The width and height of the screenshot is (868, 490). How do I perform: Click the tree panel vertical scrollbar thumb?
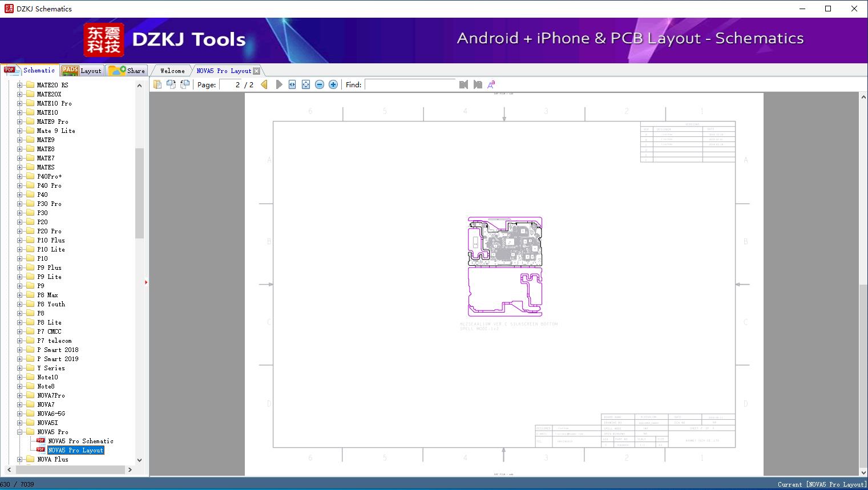pos(139,193)
